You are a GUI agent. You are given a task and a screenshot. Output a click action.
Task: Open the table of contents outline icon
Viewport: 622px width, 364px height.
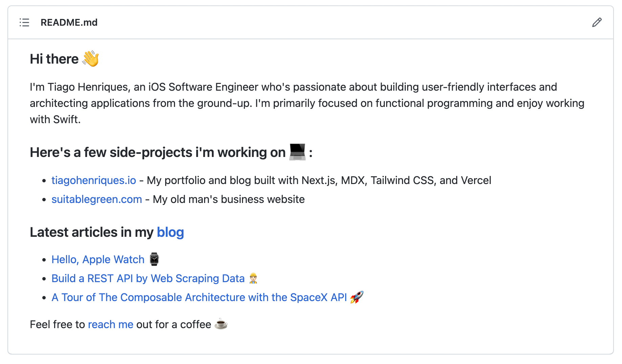(x=24, y=22)
